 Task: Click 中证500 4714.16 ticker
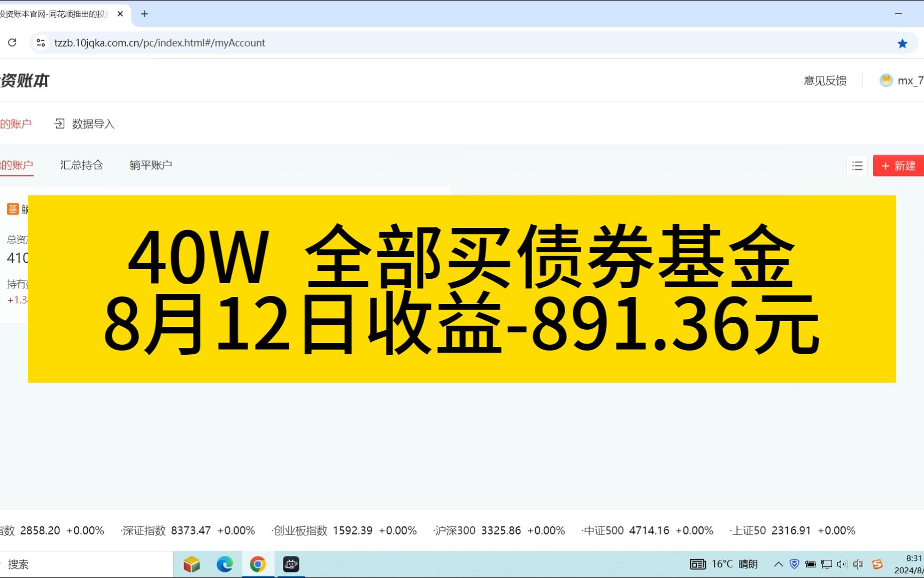click(648, 530)
